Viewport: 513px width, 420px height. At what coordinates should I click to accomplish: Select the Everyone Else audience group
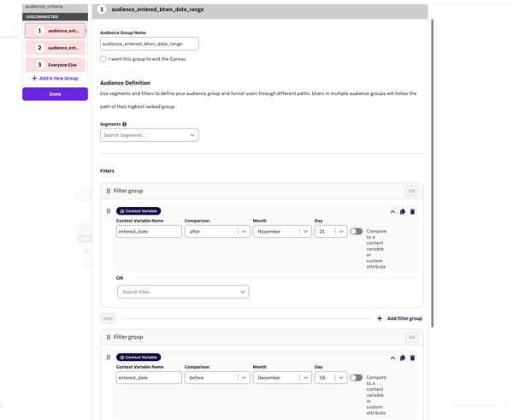pyautogui.click(x=56, y=65)
